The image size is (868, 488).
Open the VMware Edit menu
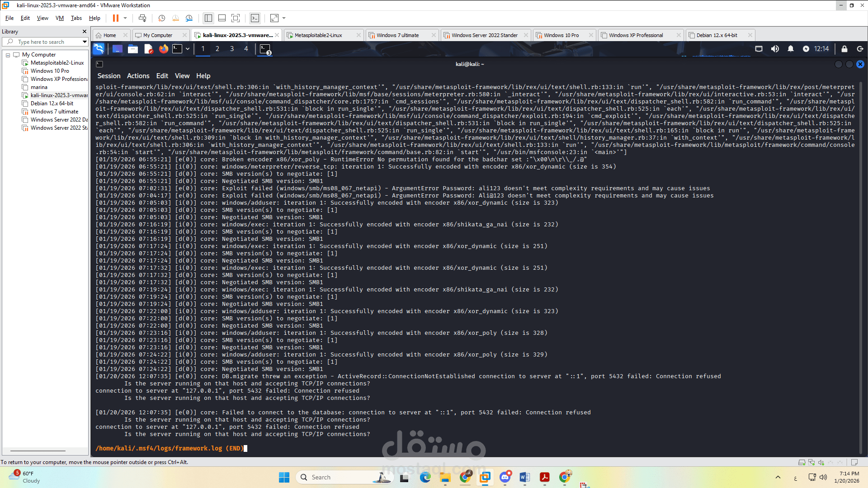25,18
